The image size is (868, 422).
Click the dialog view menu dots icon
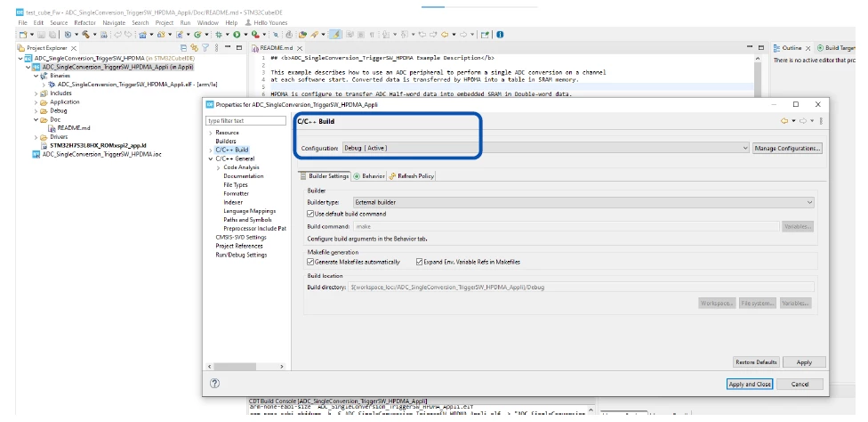click(x=821, y=121)
